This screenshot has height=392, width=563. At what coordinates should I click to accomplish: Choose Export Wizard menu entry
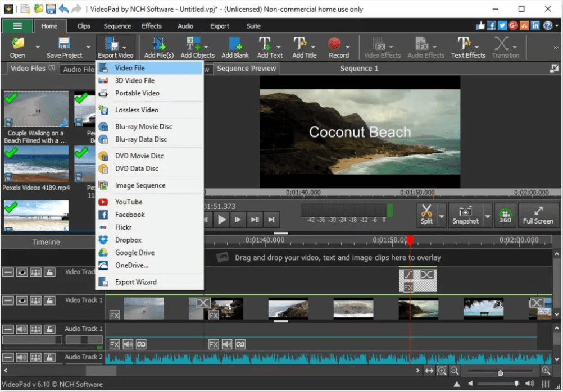pyautogui.click(x=135, y=282)
